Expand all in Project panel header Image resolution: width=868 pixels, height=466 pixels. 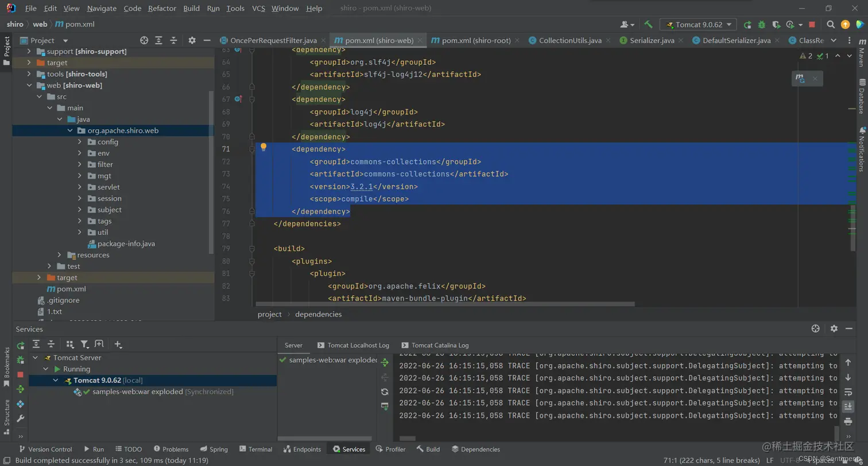159,40
